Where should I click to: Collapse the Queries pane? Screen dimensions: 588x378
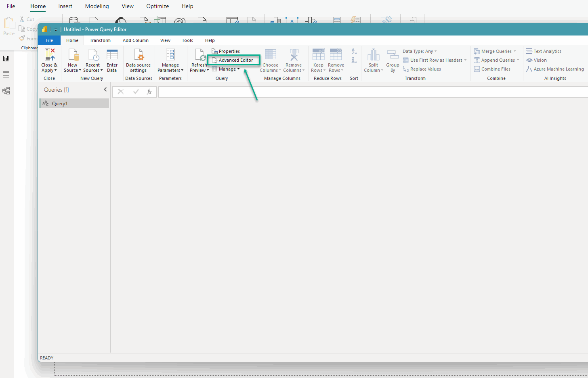[x=105, y=89]
